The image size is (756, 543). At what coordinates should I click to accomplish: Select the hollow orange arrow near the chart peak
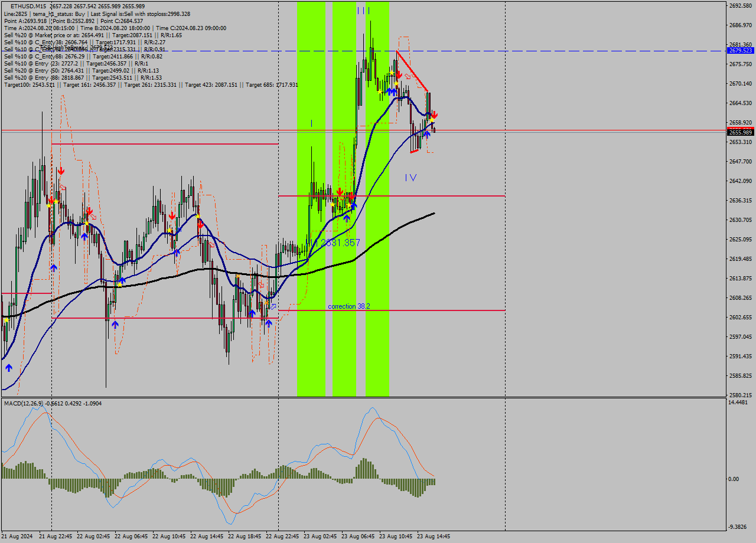408,77
